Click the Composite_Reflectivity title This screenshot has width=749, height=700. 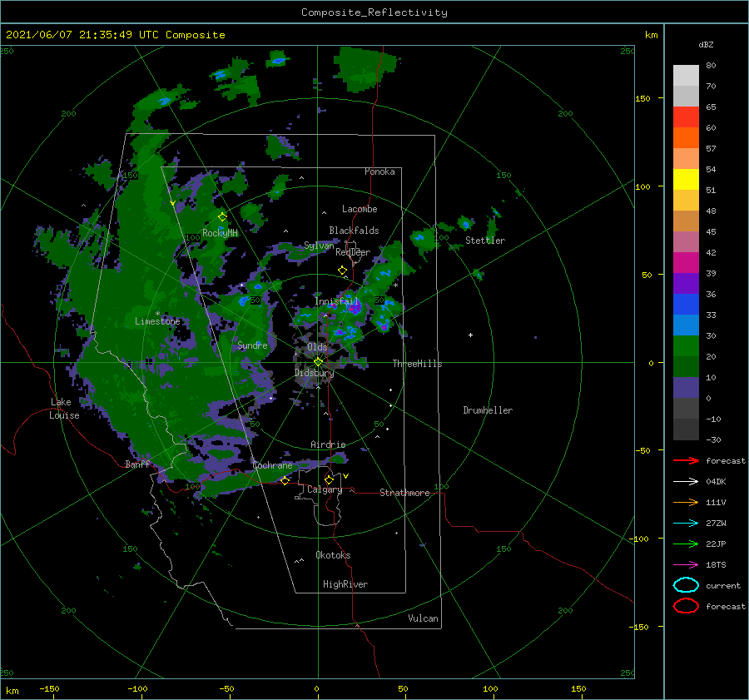(374, 12)
